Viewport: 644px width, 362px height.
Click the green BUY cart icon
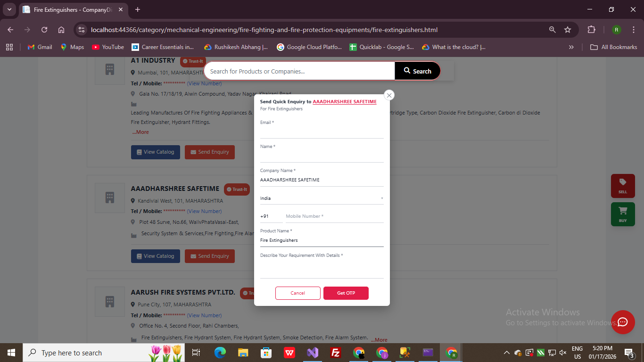point(623,214)
